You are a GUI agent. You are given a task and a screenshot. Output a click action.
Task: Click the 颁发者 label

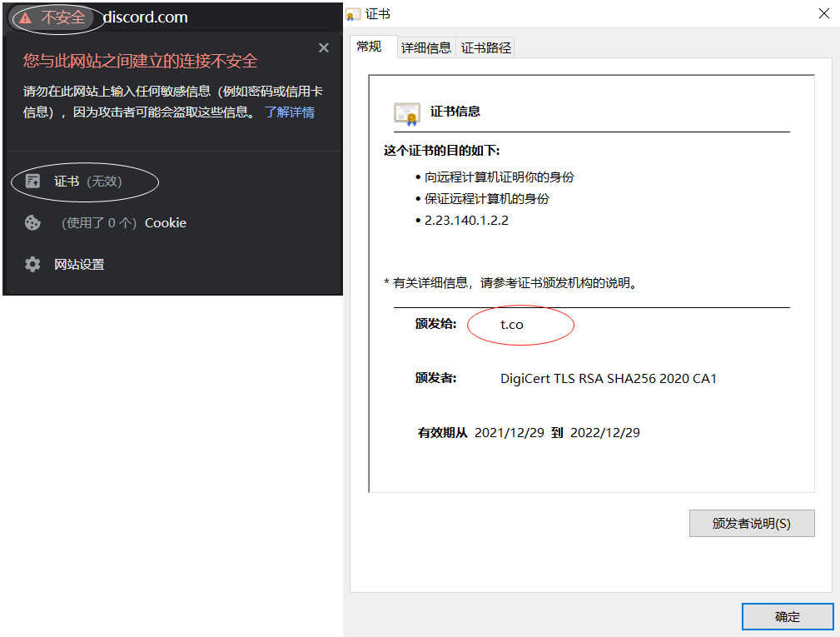point(435,378)
